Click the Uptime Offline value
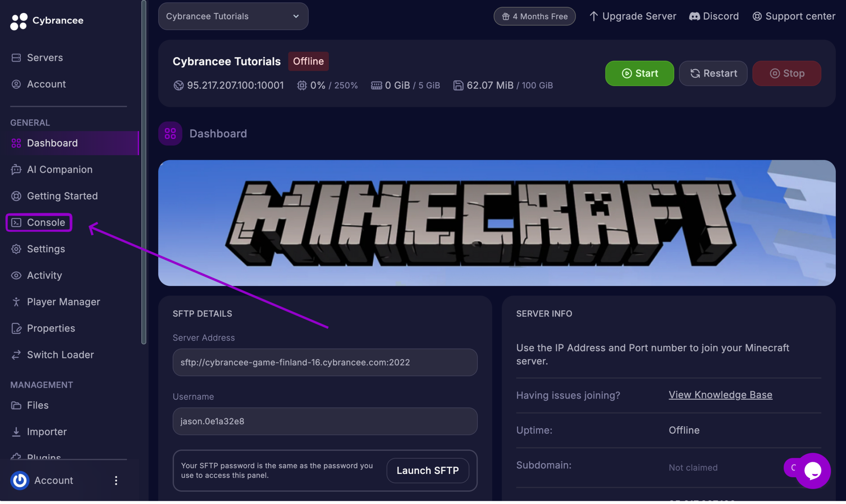 (x=684, y=431)
